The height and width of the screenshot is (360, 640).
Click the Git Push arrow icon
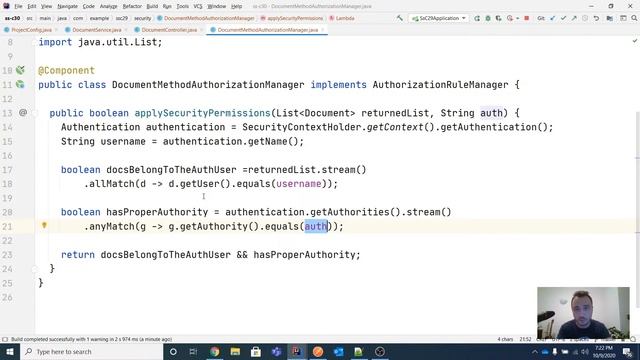574,18
